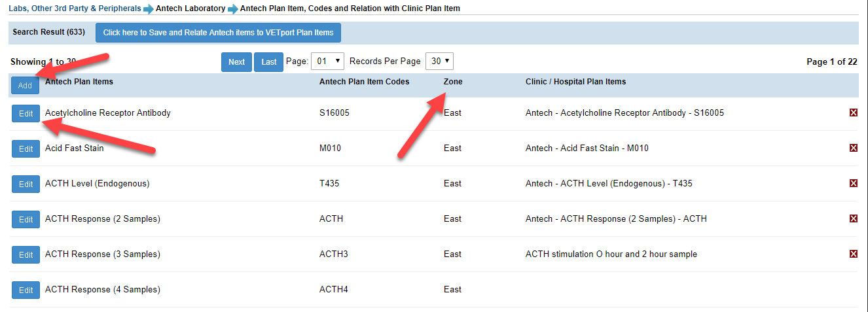Click Antech - Acid Fast Stain - M010 text
This screenshot has width=868, height=312.
pos(587,148)
